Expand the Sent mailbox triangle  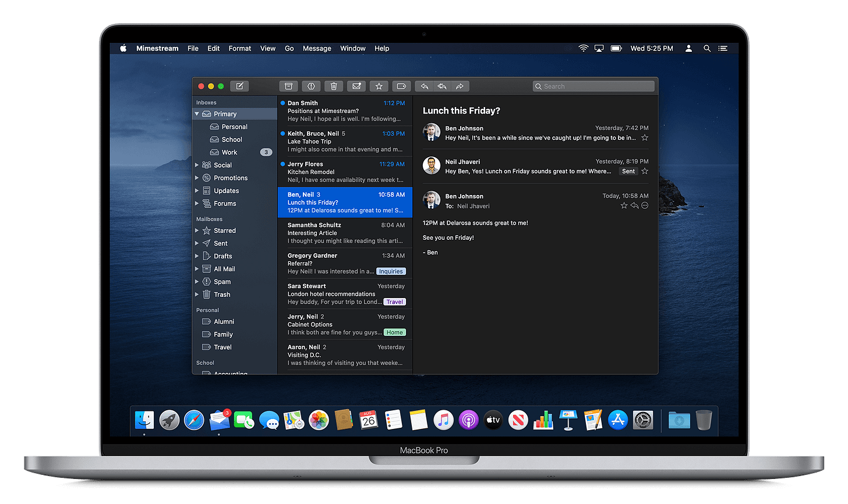[x=197, y=243]
